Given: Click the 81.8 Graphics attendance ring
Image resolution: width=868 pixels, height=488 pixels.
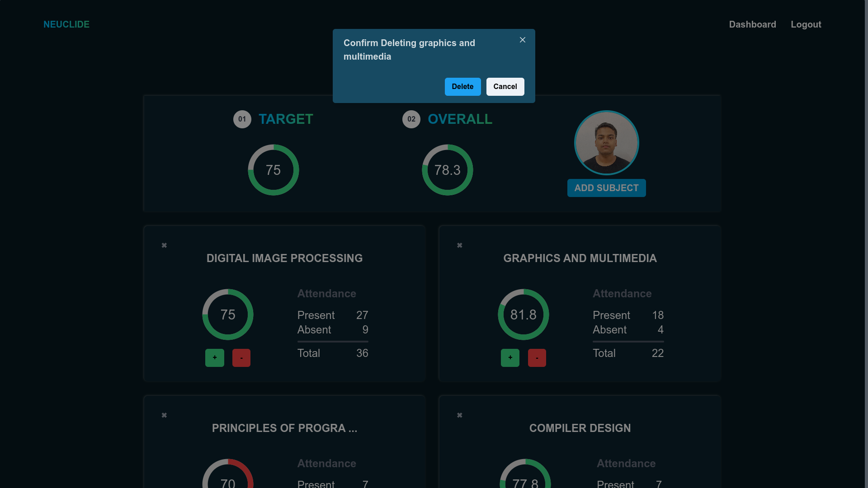Looking at the screenshot, I should [523, 314].
